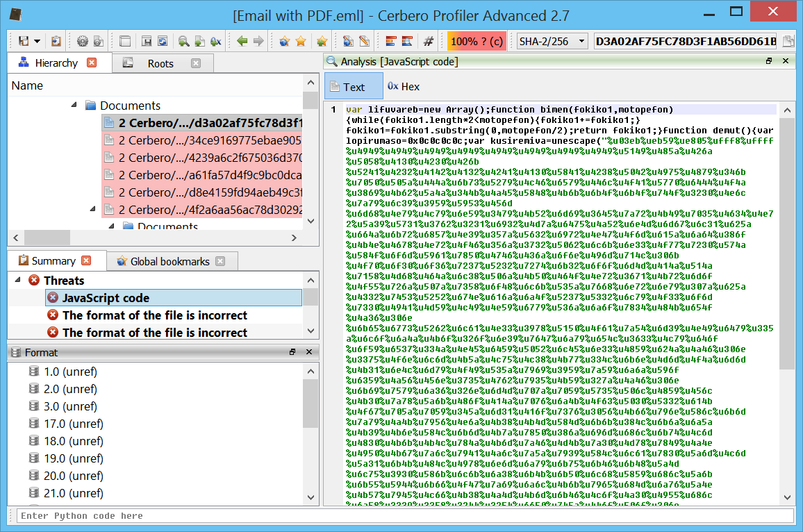Click the document globe toolbar icon
Image resolution: width=803 pixels, height=532 pixels.
point(348,41)
